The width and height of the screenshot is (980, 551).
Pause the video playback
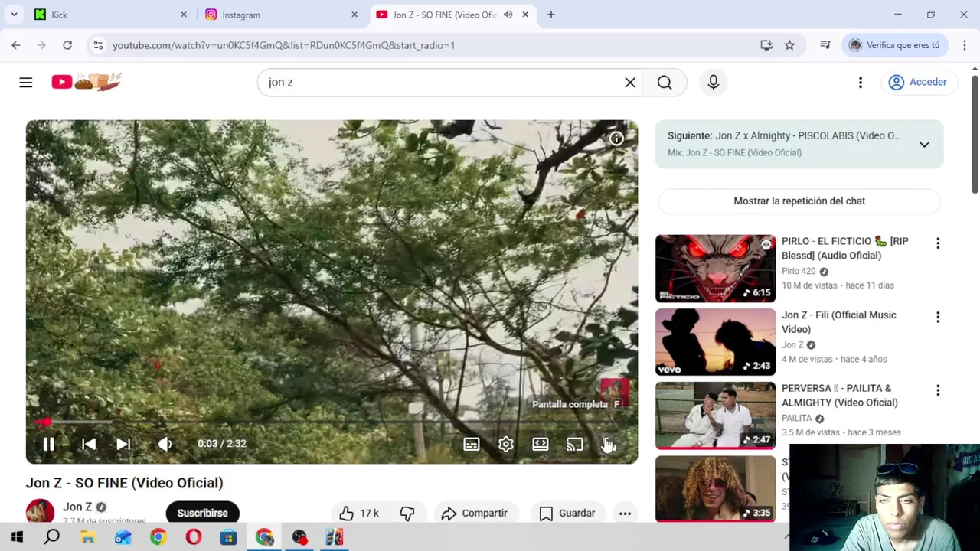48,444
